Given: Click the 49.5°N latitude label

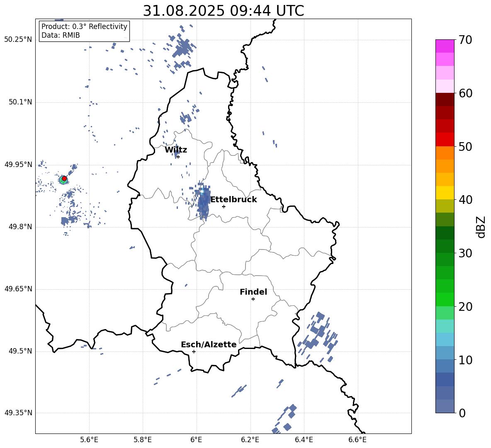Looking at the screenshot, I should pos(20,351).
